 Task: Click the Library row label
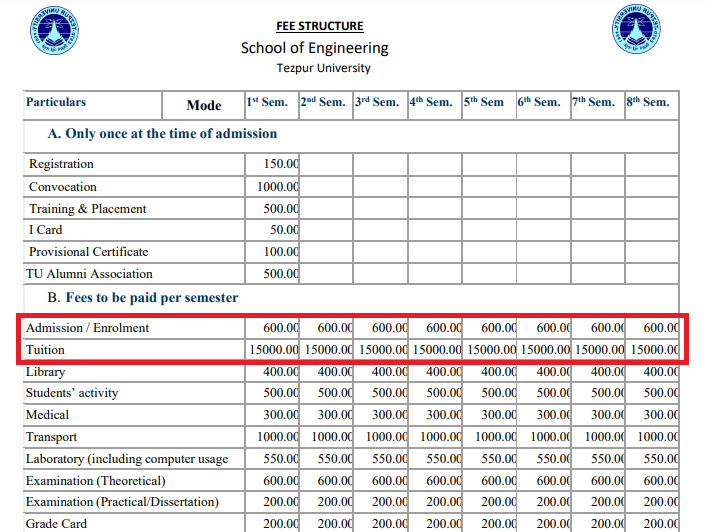[46, 372]
